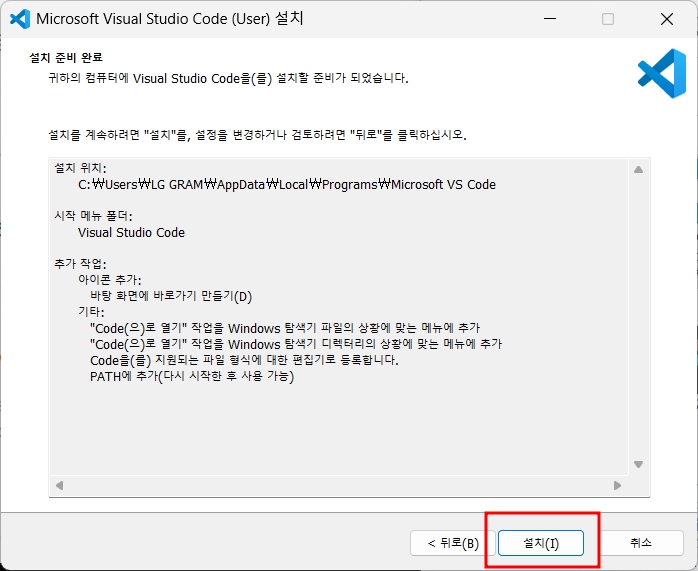Click the '기타:' line

click(x=91, y=312)
